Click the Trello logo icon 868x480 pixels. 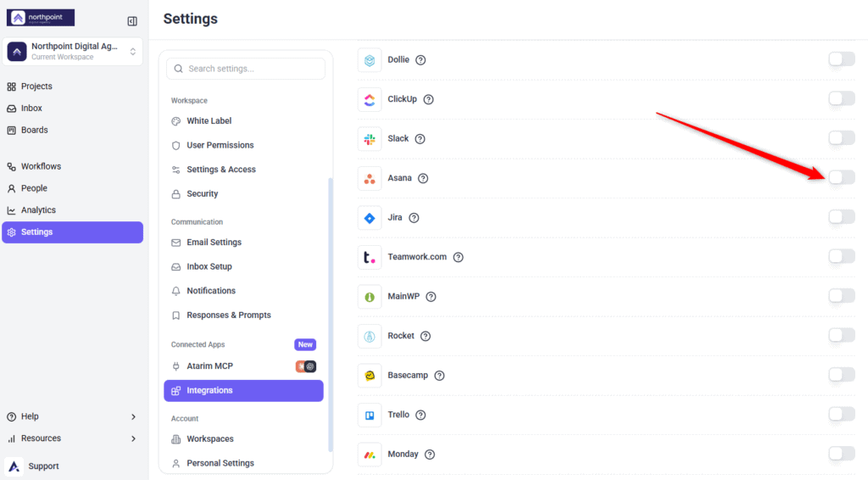[x=370, y=415]
